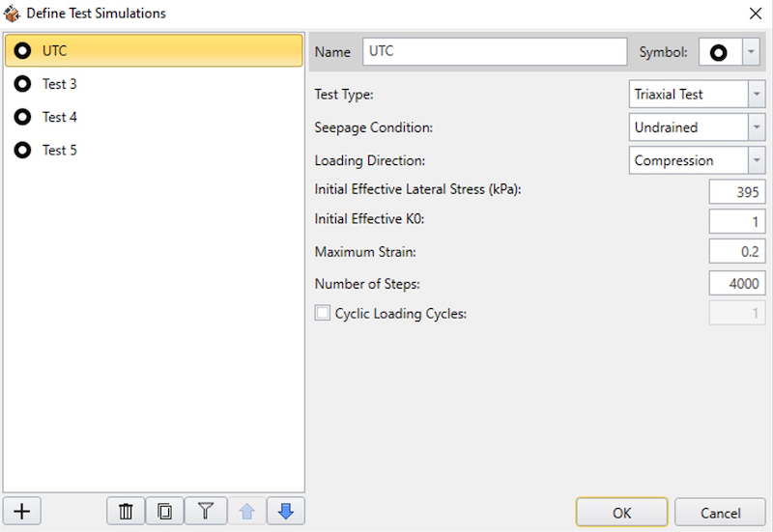Click the move down blue arrow
The image size is (773, 532).
(x=285, y=511)
